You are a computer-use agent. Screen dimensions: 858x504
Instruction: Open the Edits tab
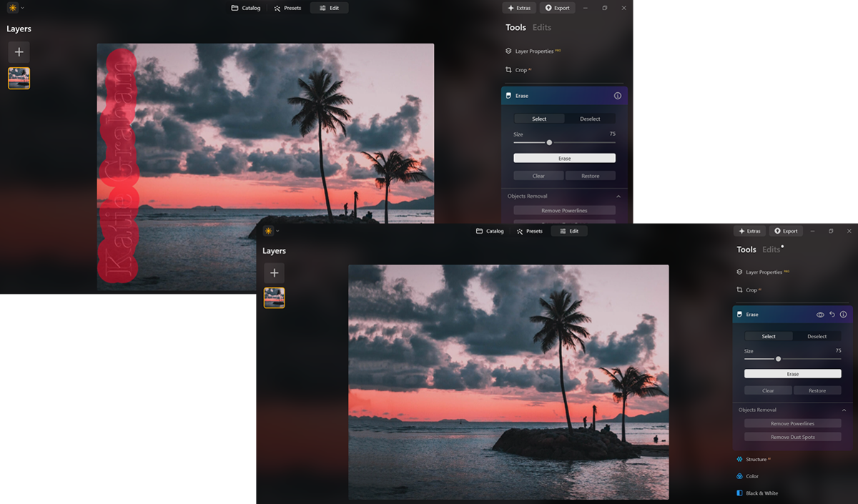coord(771,249)
